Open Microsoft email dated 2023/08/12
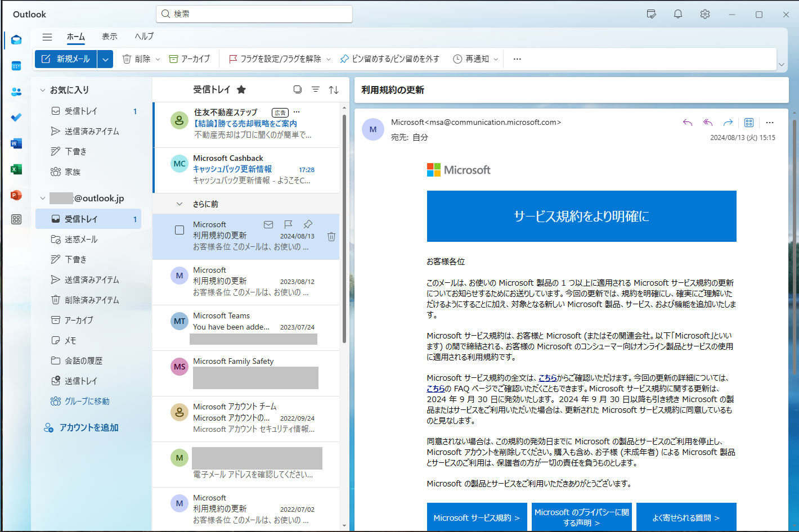This screenshot has width=799, height=532. pos(246,282)
